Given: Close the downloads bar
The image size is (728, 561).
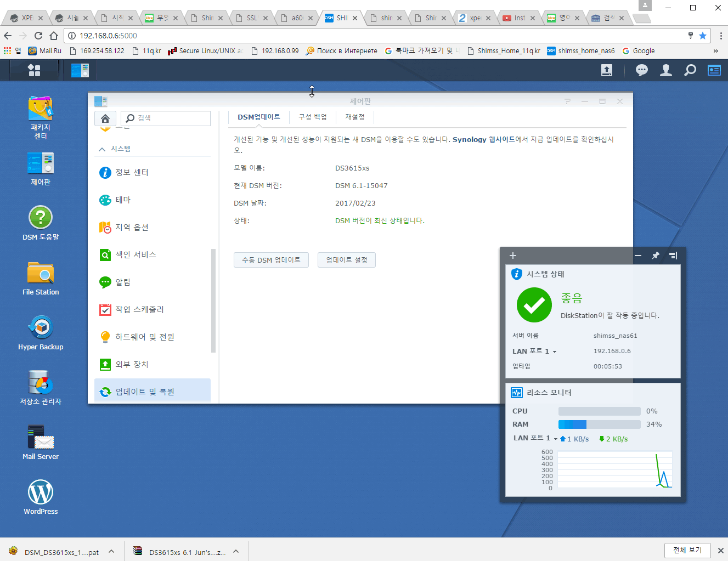Looking at the screenshot, I should coord(721,550).
